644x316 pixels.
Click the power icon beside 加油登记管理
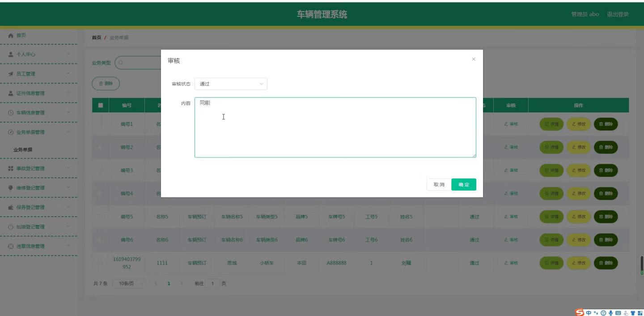(x=11, y=226)
